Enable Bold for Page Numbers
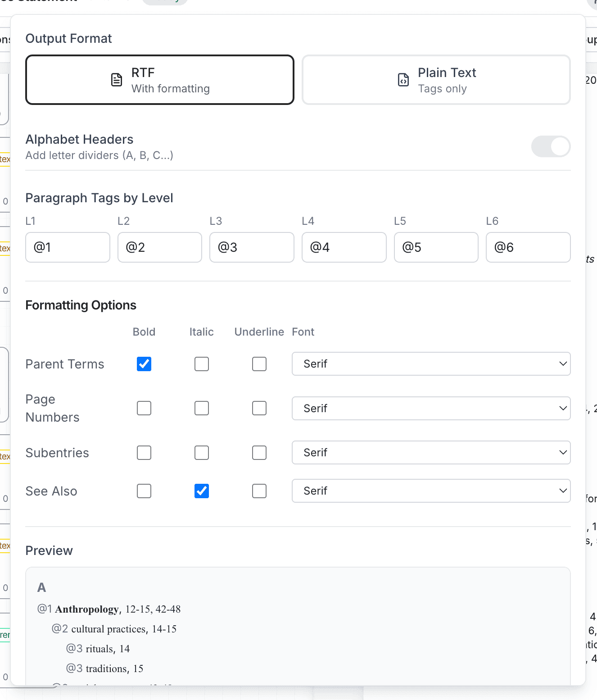This screenshot has width=597, height=700. [144, 408]
